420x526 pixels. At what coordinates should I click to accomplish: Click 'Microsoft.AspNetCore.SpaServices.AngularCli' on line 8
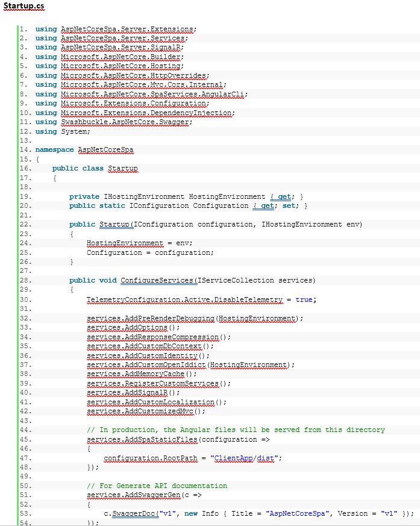(152, 94)
